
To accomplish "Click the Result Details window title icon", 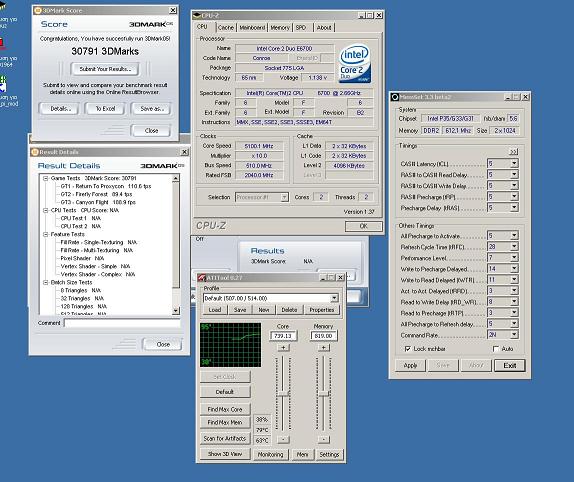I will 35,152.
